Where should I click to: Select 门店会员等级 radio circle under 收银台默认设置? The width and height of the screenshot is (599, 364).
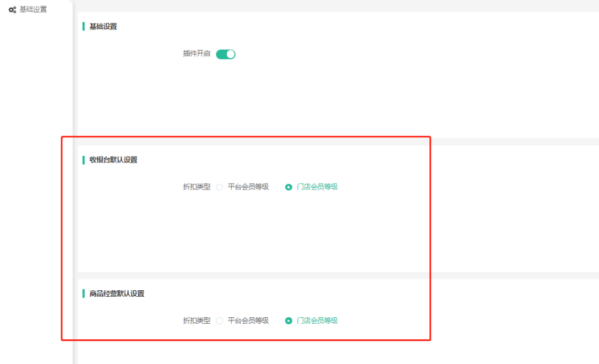point(289,187)
